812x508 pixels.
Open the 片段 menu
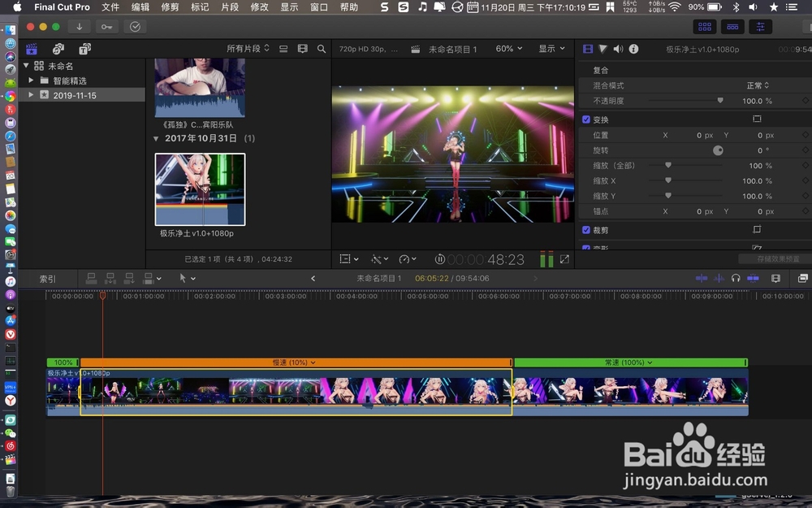[230, 7]
